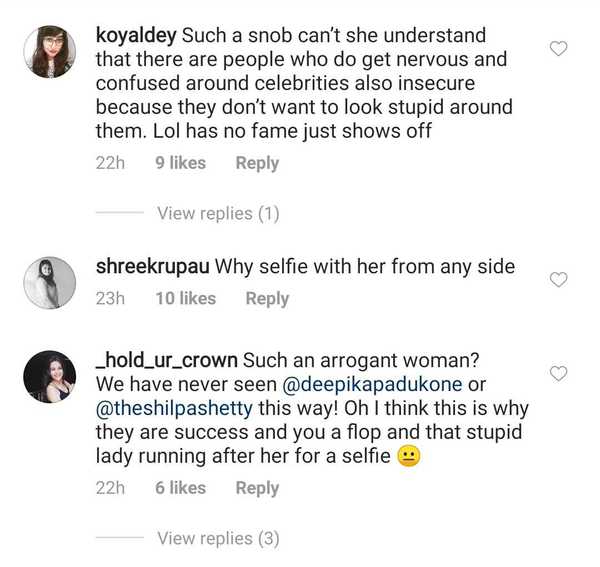Open _hold_ur_crown's profile picture
The height and width of the screenshot is (567, 600).
49,377
